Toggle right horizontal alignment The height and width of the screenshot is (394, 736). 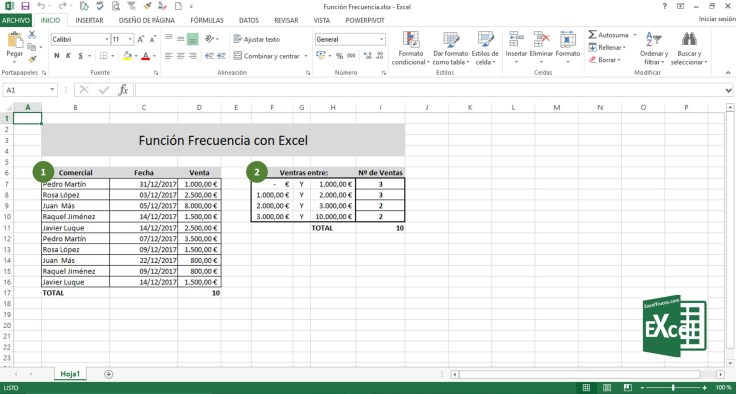(x=192, y=56)
